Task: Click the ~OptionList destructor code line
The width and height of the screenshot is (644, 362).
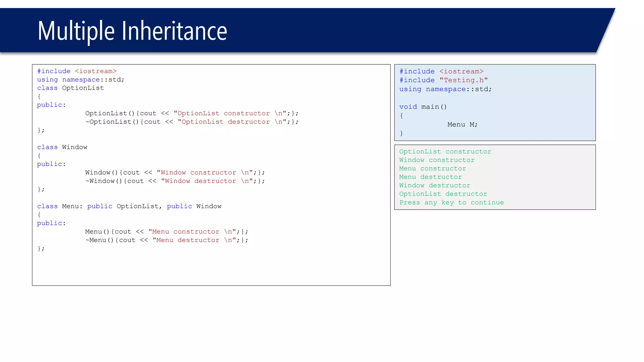Action: (x=192, y=122)
